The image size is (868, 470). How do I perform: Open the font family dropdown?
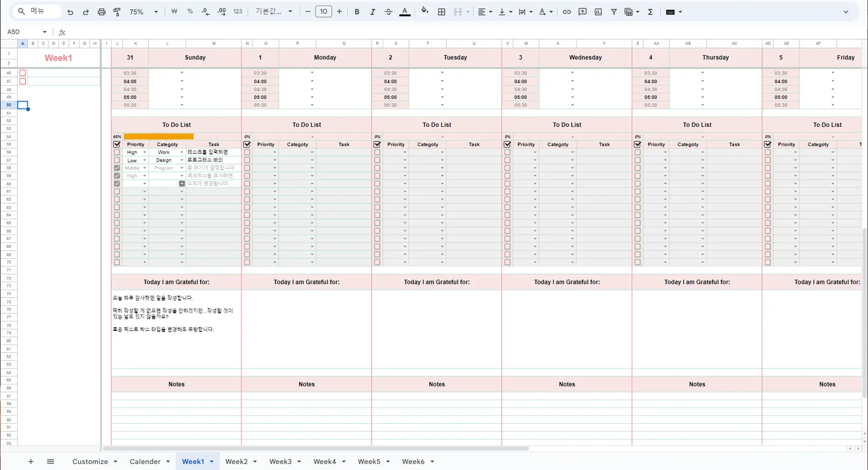point(274,12)
